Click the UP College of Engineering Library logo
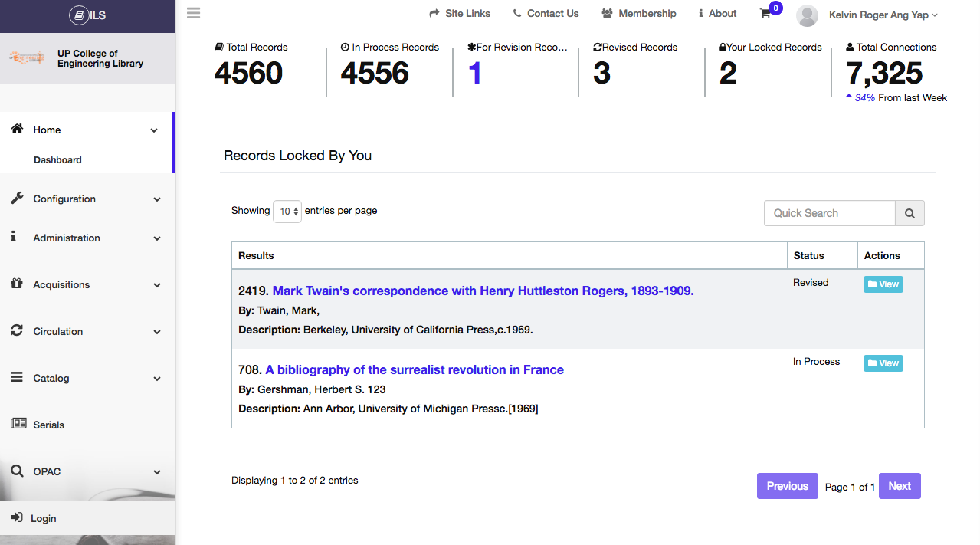Image resolution: width=980 pixels, height=545 pixels. (28, 58)
